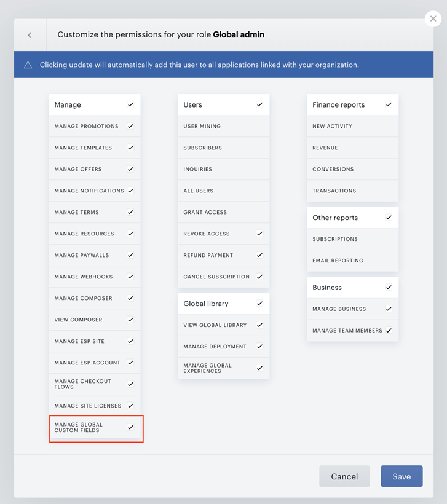447x504 pixels.
Task: Toggle the Manage group checkbox
Action: coord(130,104)
